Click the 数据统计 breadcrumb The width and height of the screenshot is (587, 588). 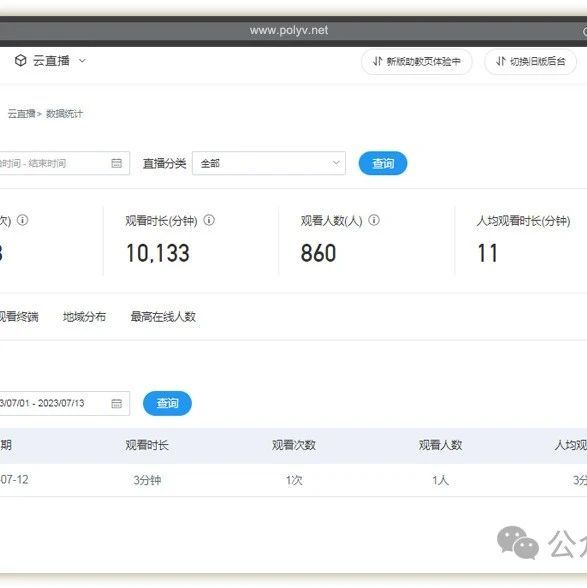[x=64, y=114]
